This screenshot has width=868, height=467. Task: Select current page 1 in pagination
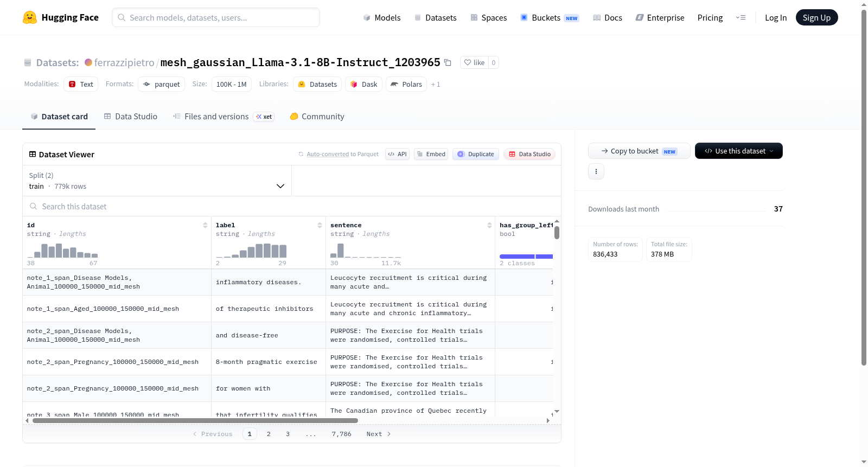point(250,434)
